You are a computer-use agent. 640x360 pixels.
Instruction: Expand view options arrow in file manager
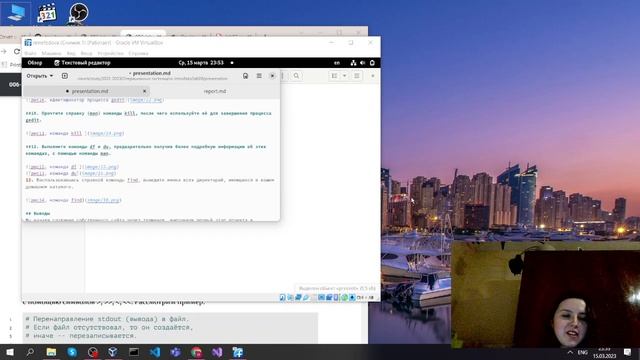pos(344,76)
